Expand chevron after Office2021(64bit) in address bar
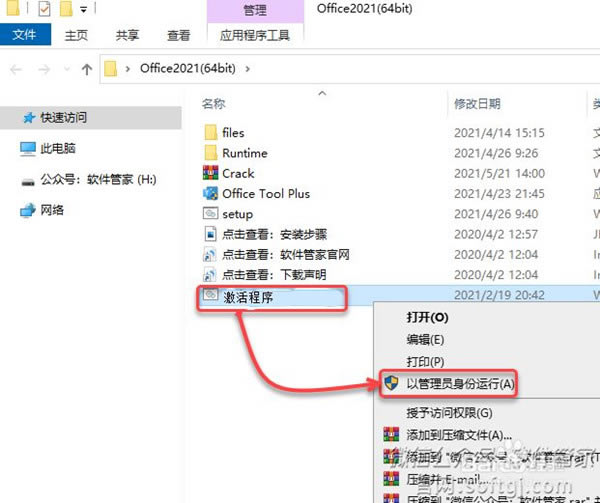 [248, 69]
